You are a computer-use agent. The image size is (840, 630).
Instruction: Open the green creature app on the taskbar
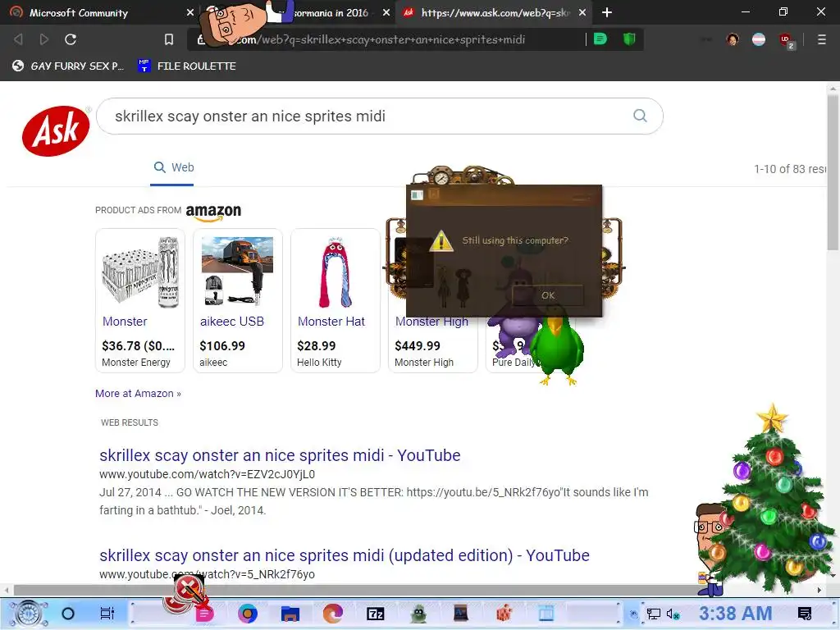[x=418, y=614]
